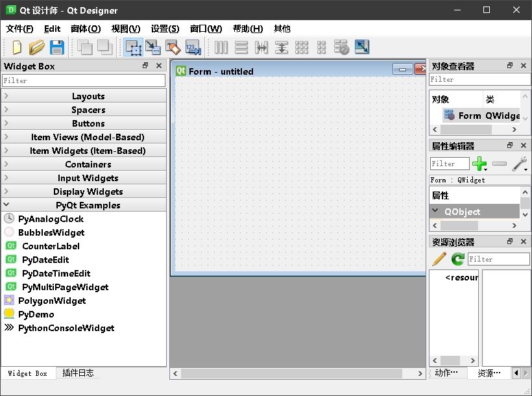Expand the Containers category
Image resolution: width=532 pixels, height=396 pixels.
tap(84, 164)
